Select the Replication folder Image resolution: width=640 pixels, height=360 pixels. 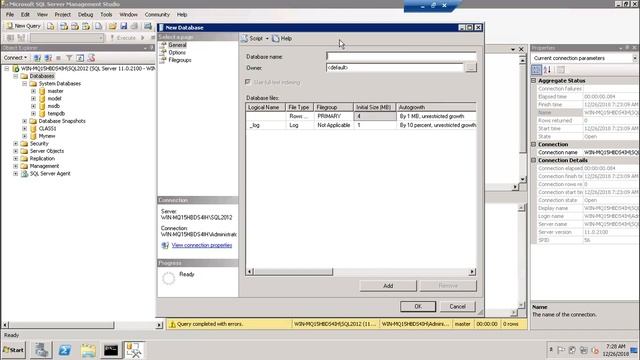[x=42, y=158]
